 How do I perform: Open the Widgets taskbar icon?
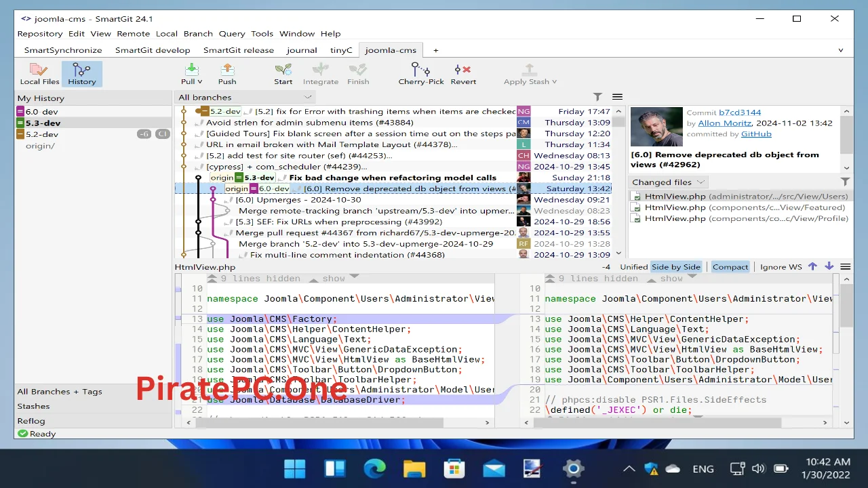[334, 468]
